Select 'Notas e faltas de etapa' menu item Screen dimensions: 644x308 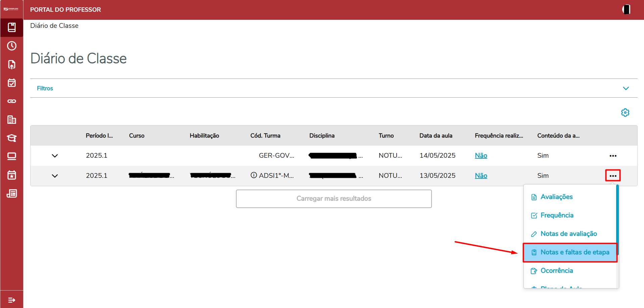click(x=574, y=252)
